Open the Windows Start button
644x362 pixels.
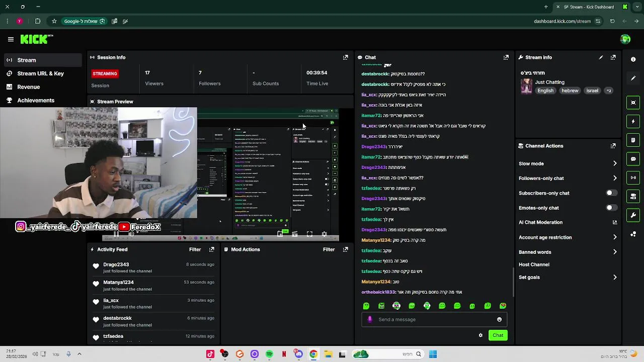(433, 354)
